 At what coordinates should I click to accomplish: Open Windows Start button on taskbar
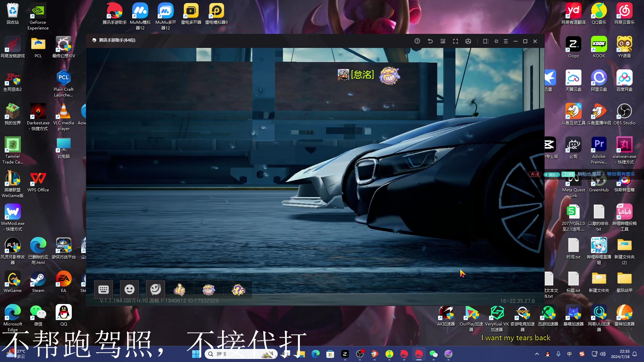point(196,354)
